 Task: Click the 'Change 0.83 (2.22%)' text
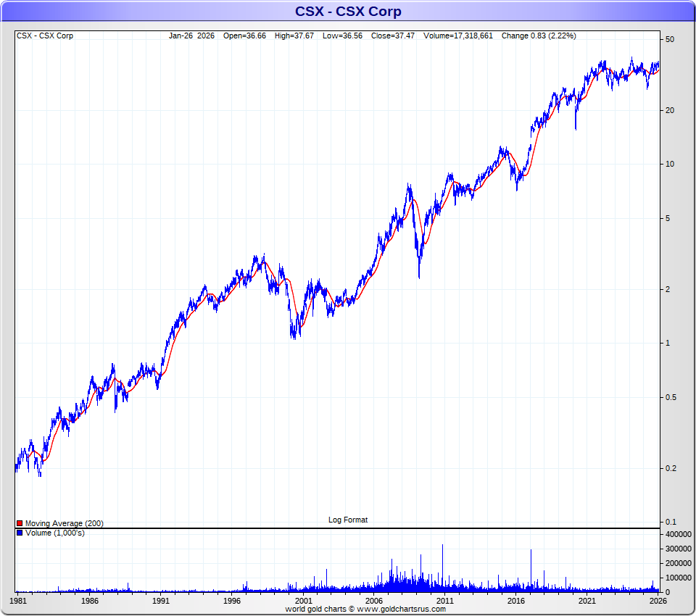[x=539, y=36]
